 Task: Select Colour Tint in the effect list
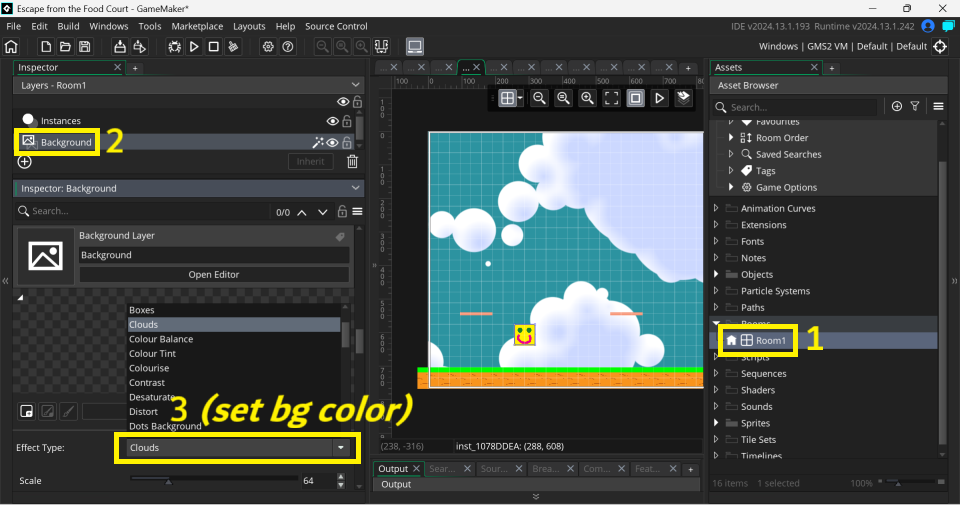click(x=152, y=354)
